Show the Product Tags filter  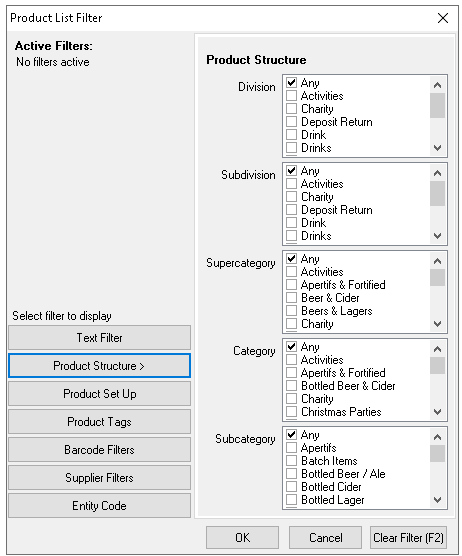tap(99, 422)
